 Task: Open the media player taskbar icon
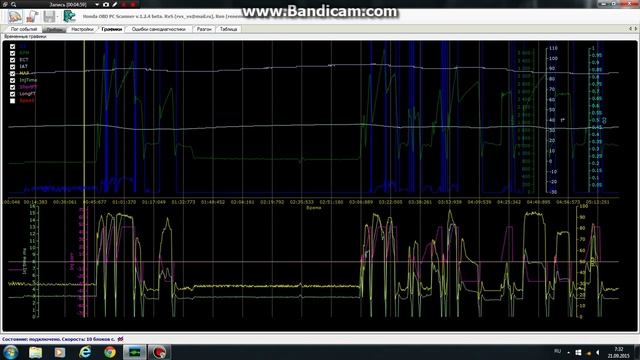[x=60, y=352]
